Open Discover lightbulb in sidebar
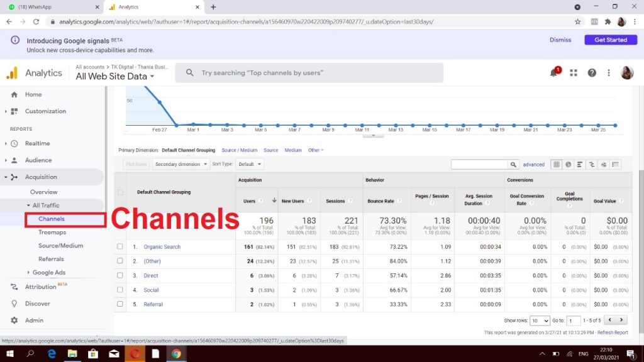Viewport: 644px width, 362px height. (x=37, y=303)
